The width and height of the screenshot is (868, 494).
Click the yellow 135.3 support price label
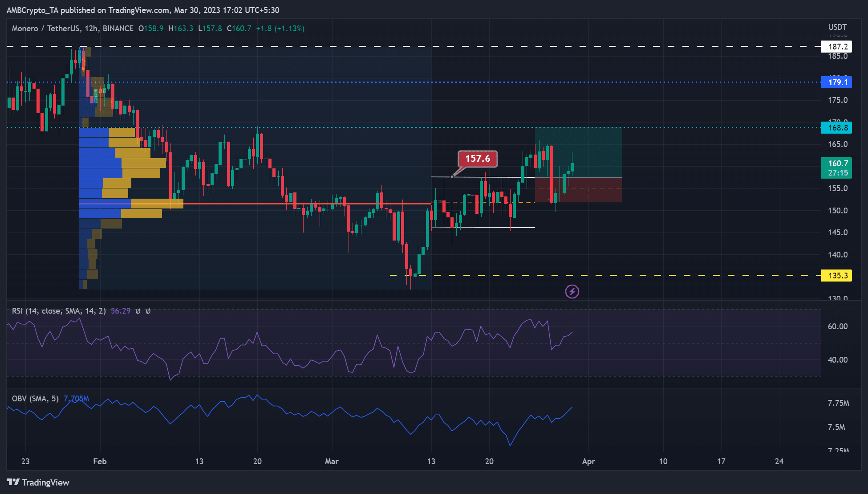point(836,276)
